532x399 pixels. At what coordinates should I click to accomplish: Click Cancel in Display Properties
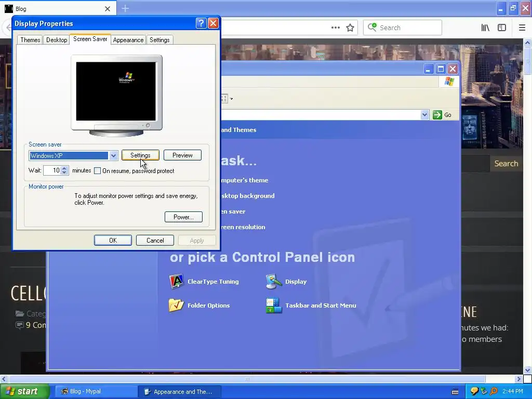coord(155,240)
